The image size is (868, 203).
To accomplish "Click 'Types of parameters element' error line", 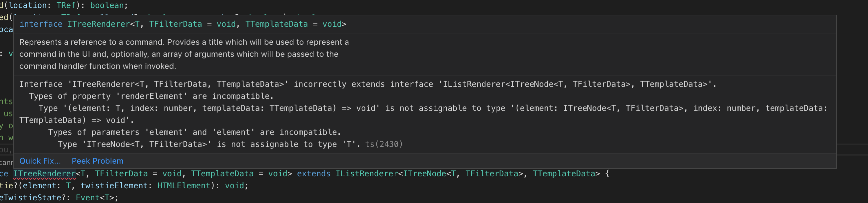I will pos(195,132).
